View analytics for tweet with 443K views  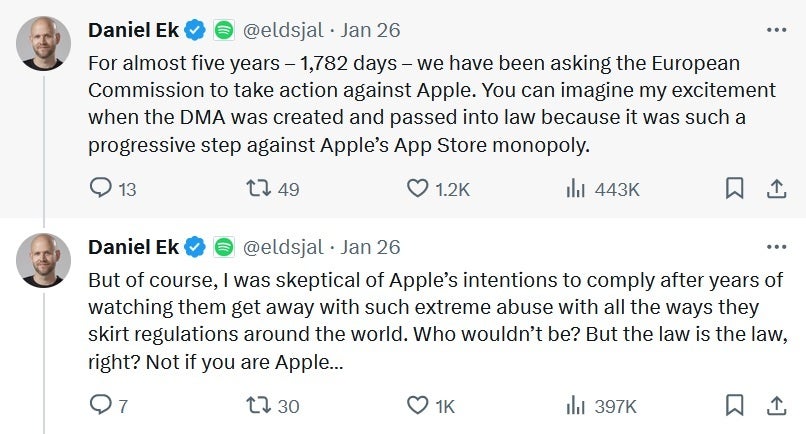click(576, 188)
